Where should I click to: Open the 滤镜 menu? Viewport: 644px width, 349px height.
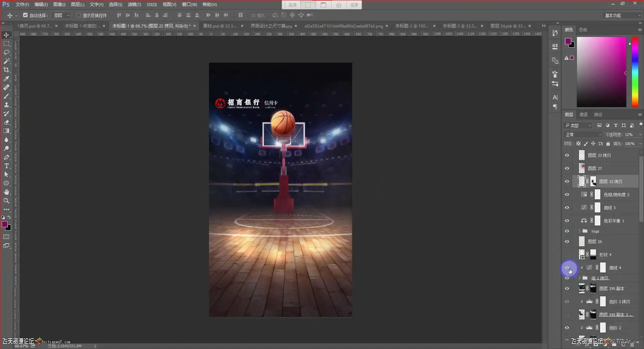(x=134, y=4)
